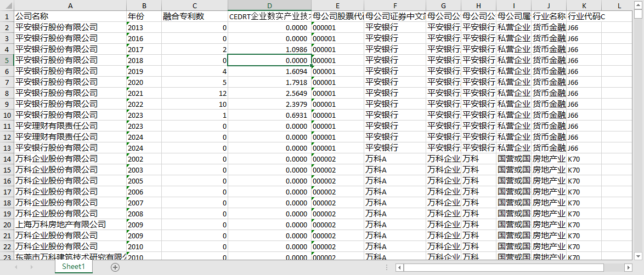Click year cell 2008
The width and height of the screenshot is (644, 275).
[144, 214]
